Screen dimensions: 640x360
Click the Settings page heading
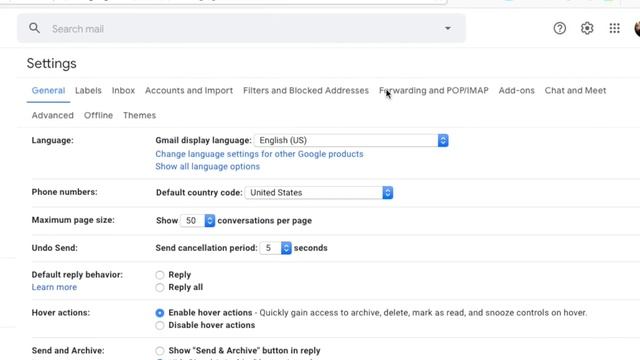[51, 64]
